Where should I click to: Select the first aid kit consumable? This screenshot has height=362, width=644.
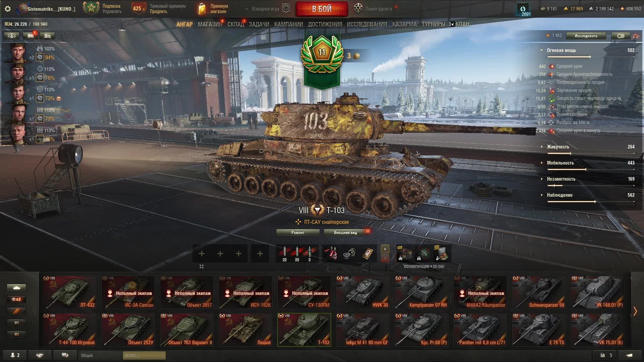(x=368, y=253)
